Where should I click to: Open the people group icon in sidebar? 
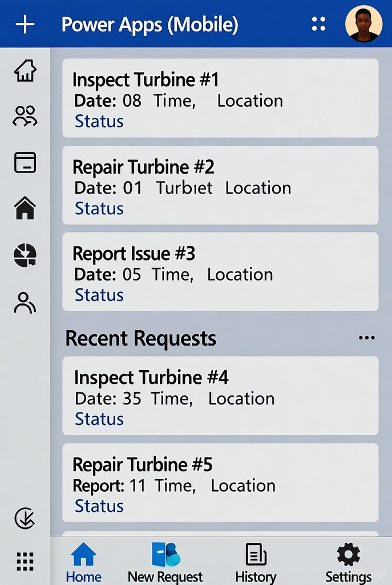click(x=25, y=116)
